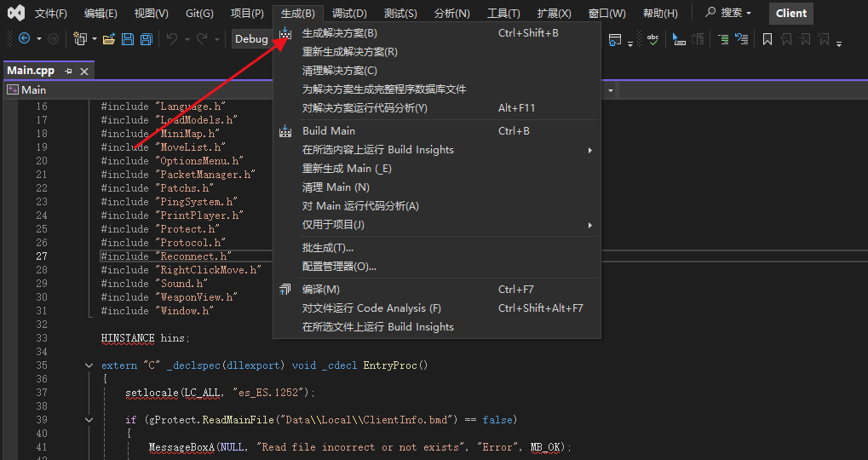Open the Debug configuration dropdown
Viewport: 868px width, 460px height.
[x=252, y=39]
